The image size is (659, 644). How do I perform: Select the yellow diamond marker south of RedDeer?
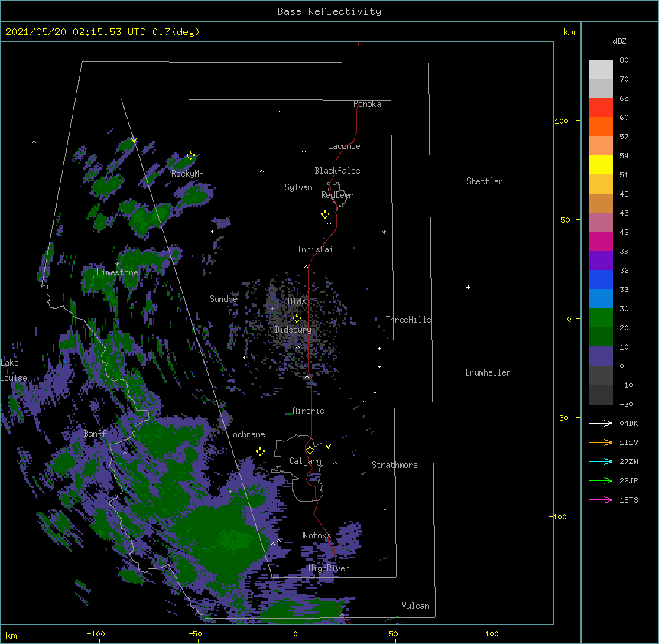coord(325,215)
